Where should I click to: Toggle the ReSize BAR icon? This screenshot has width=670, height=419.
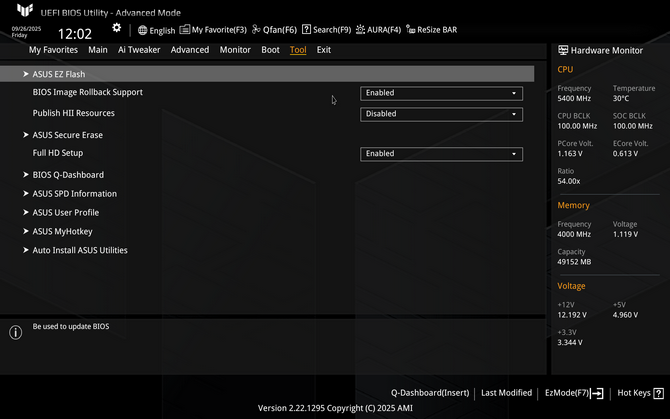point(410,29)
